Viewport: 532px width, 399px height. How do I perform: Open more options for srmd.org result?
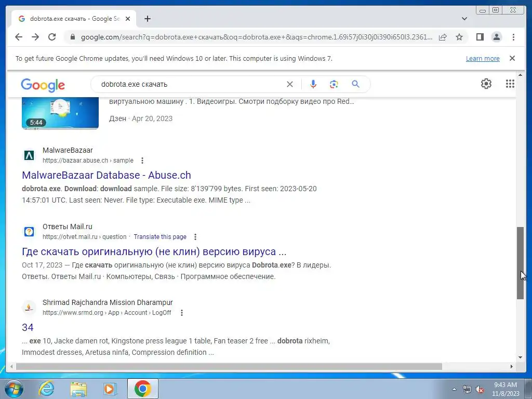[x=181, y=313]
